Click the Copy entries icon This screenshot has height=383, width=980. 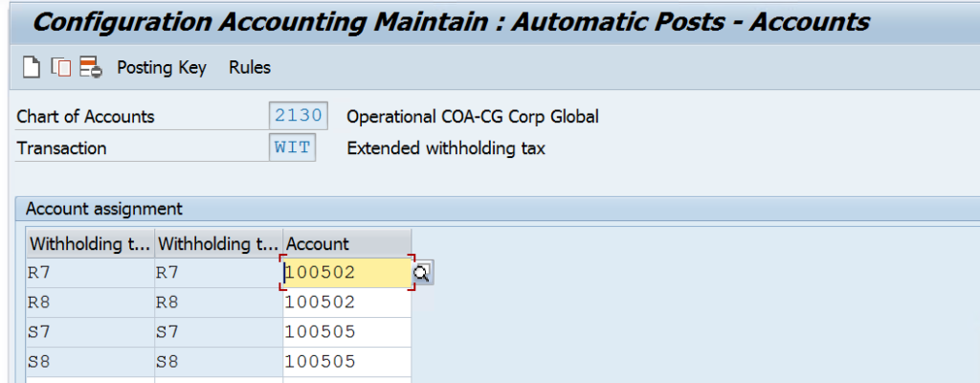click(x=60, y=67)
